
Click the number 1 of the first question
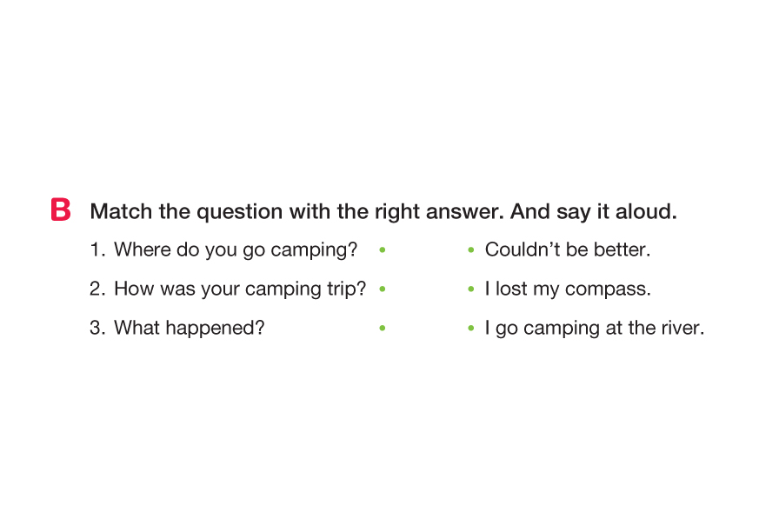96,250
